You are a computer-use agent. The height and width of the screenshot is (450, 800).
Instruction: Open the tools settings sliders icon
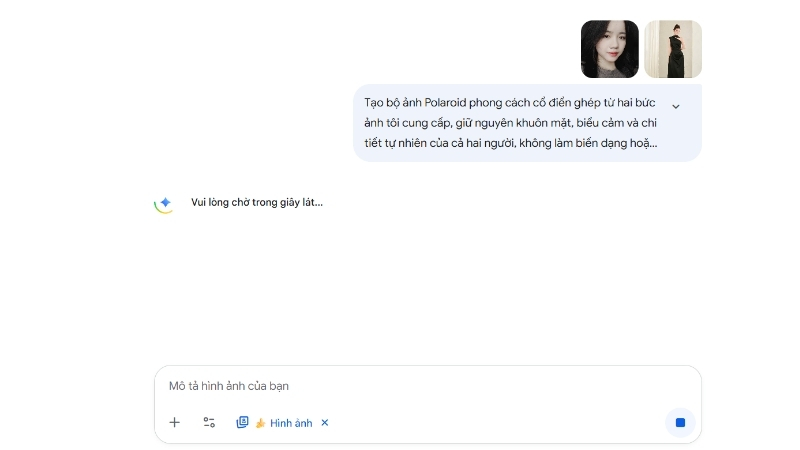click(209, 422)
